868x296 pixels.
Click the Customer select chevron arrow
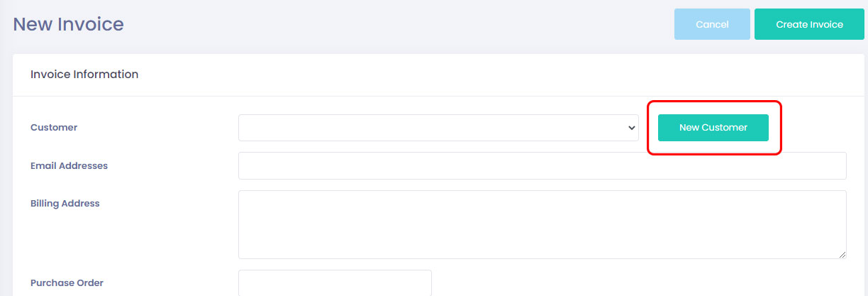(x=631, y=128)
